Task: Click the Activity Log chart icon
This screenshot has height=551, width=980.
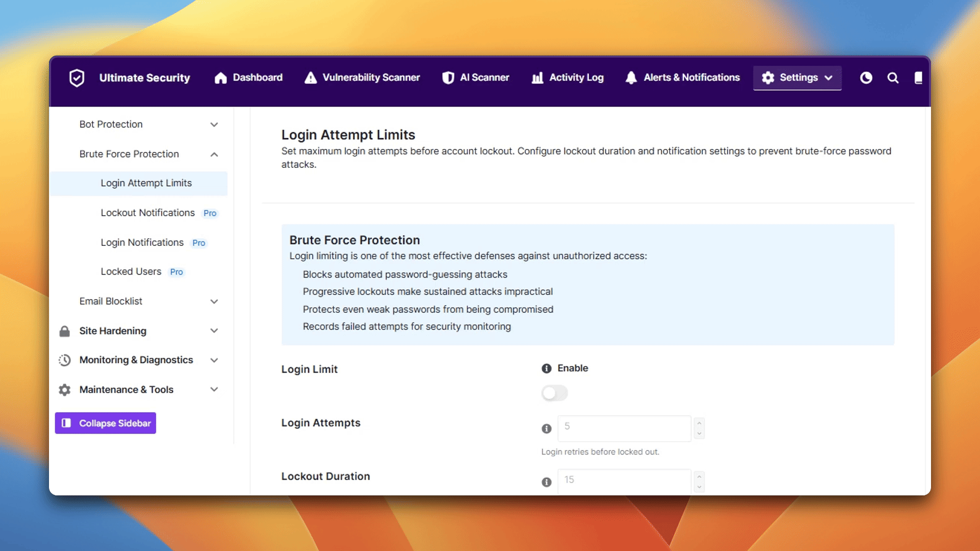Action: [x=537, y=78]
